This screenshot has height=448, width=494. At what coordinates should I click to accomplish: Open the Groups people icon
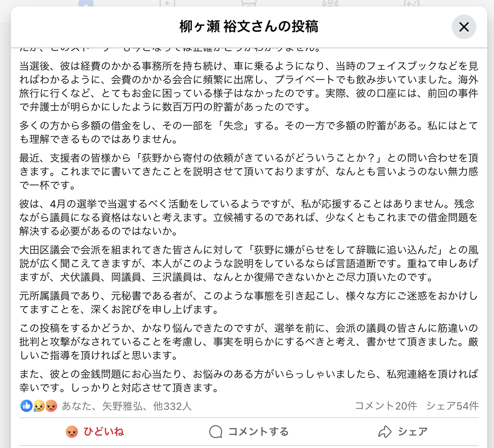pyautogui.click(x=330, y=3)
